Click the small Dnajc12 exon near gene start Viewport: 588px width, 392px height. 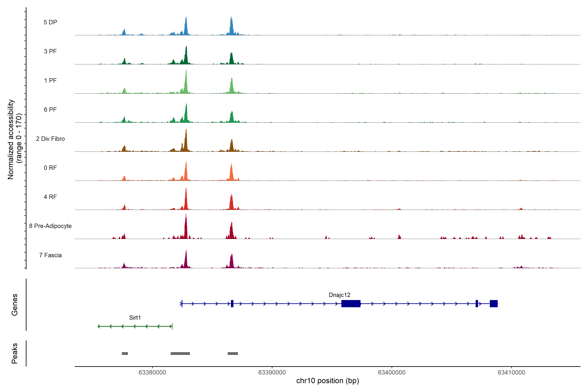tap(232, 303)
